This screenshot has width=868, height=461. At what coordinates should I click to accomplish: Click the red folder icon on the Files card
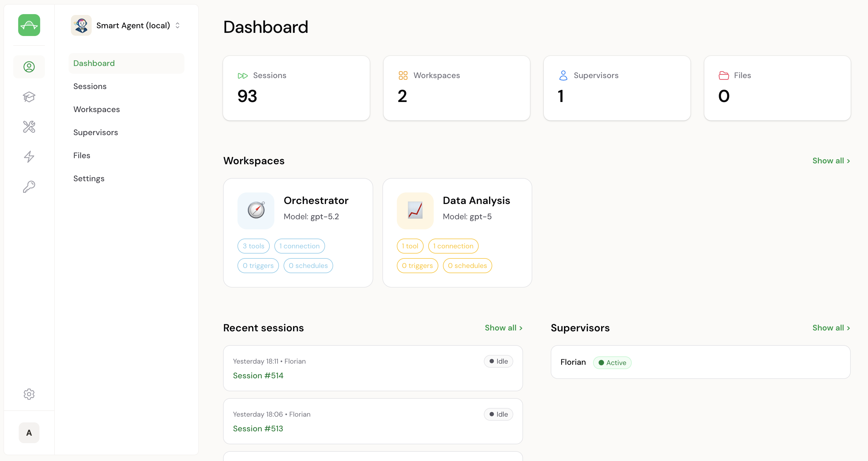(724, 75)
